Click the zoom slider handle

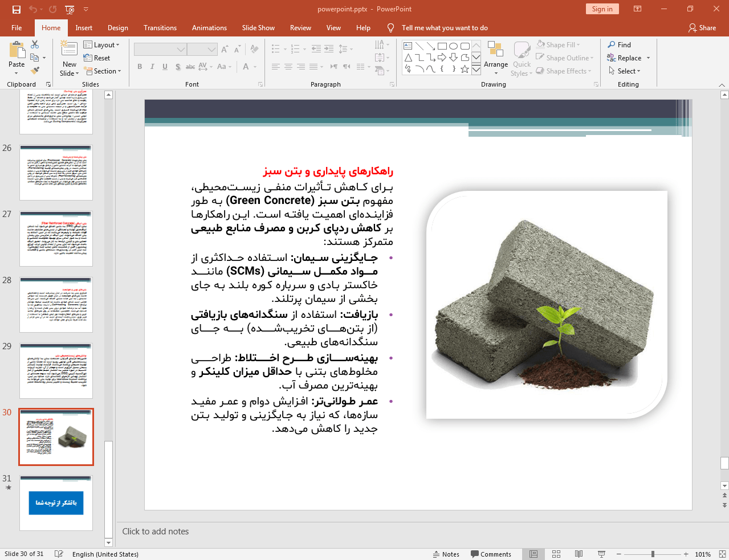click(653, 554)
